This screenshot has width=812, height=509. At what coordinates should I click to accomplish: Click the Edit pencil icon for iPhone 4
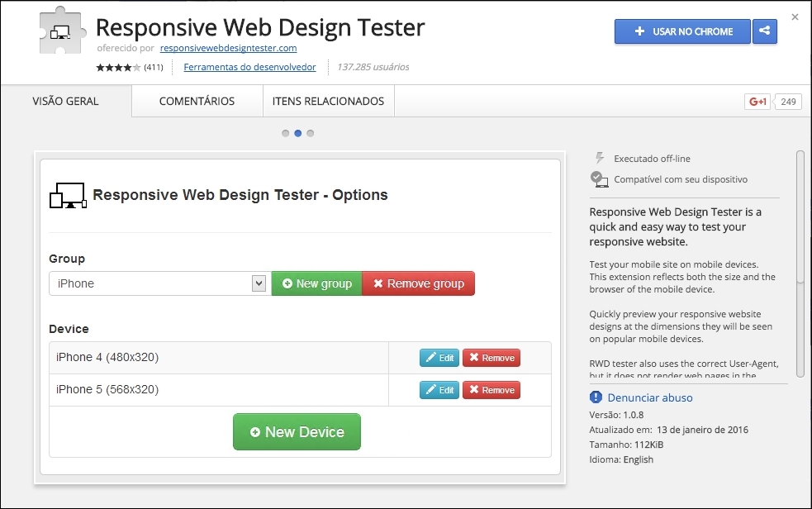(x=429, y=357)
